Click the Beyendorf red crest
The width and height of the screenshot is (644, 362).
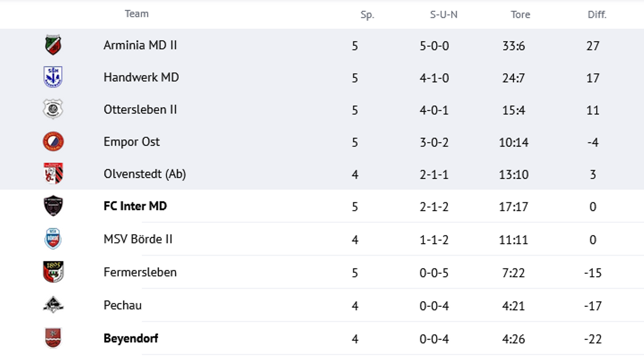(53, 338)
